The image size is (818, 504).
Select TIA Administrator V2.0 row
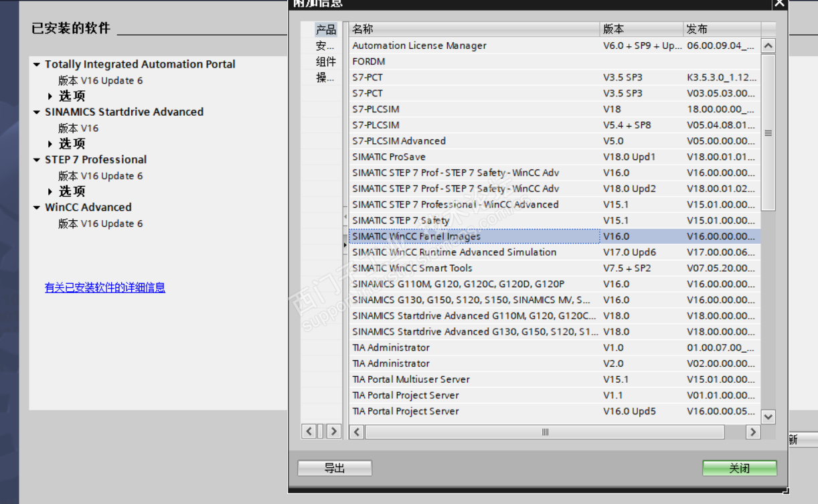point(554,364)
